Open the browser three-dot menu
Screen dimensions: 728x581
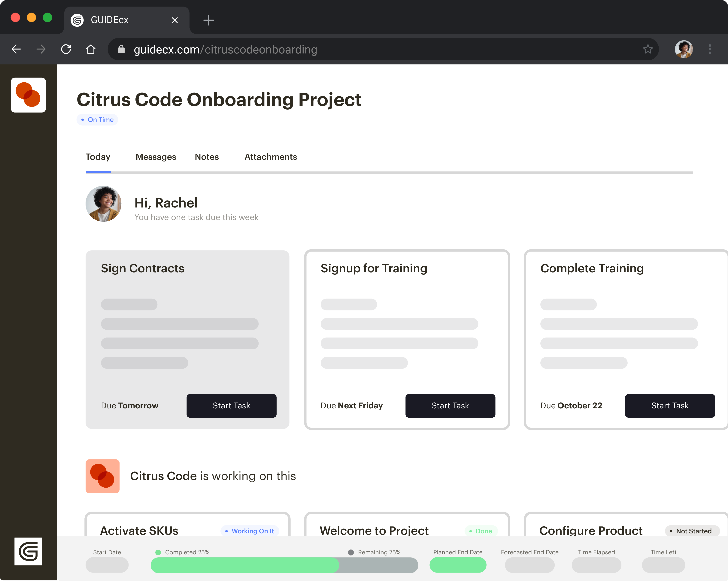pos(710,49)
